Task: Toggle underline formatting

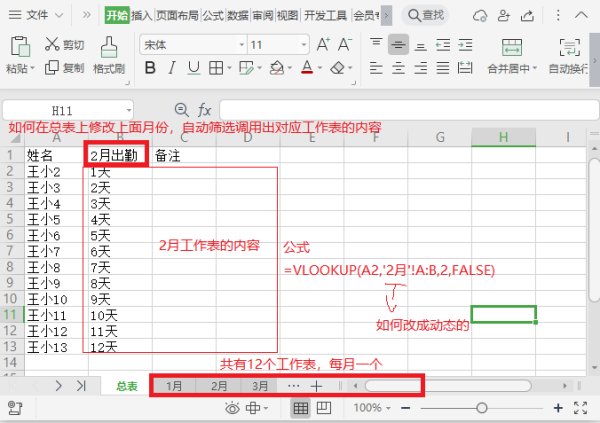Action: tap(194, 68)
